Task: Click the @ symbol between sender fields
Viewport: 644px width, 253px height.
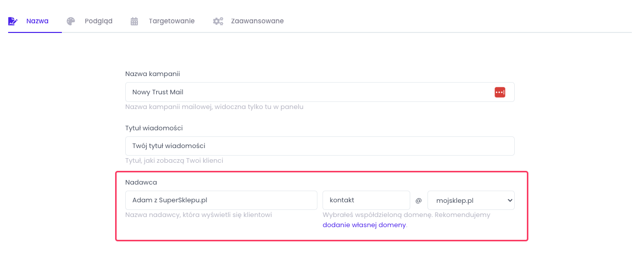Action: [x=419, y=200]
